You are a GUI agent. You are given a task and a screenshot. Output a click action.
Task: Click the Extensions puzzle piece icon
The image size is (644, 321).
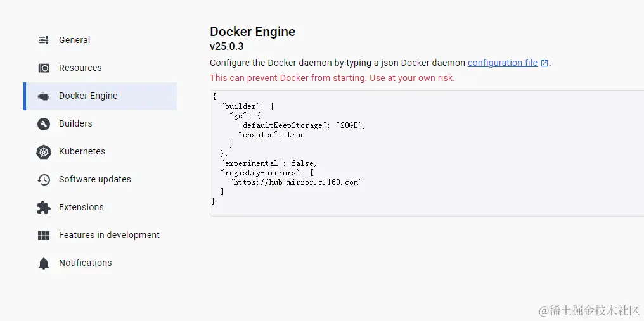(44, 207)
